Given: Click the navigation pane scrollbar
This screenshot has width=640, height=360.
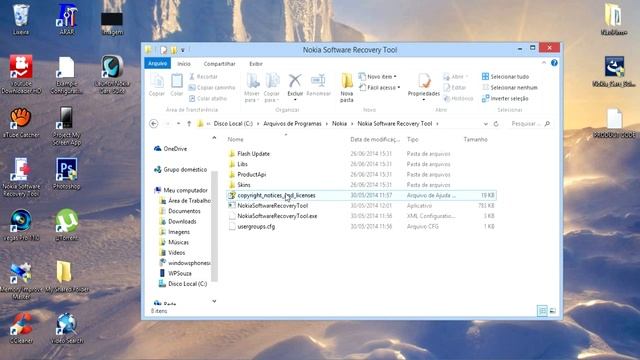Looking at the screenshot, I should pos(214,227).
